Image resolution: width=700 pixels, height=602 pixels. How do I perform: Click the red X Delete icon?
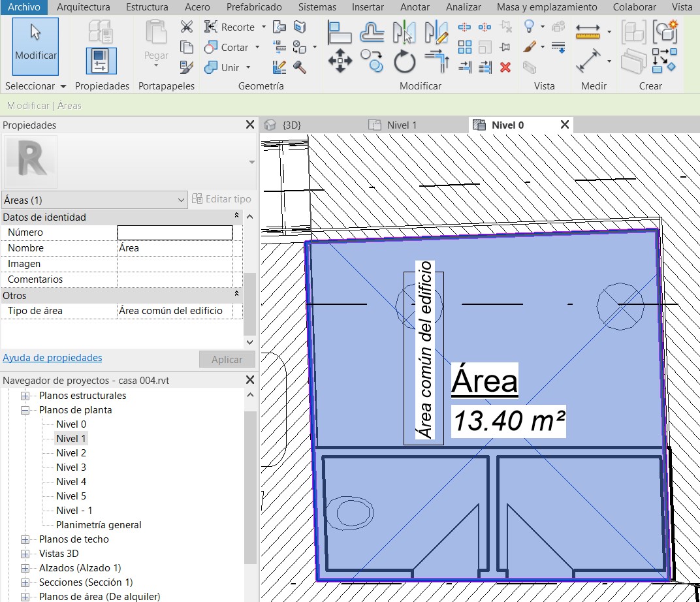click(x=505, y=67)
